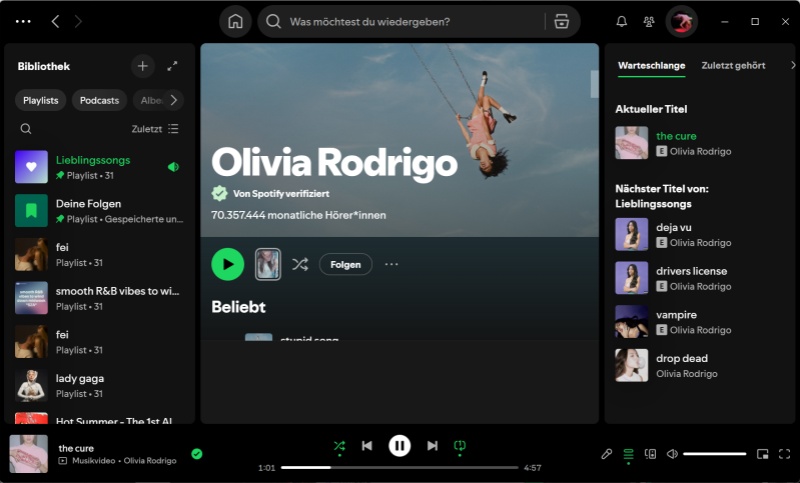The image size is (800, 483).
Task: Create a new playlist with plus button
Action: coord(142,66)
